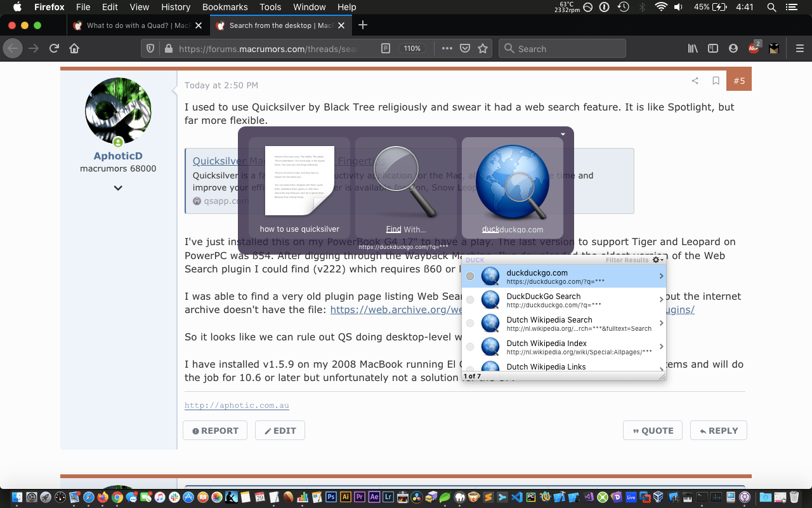Open Visual Studio Code from the Dock

pos(516,497)
